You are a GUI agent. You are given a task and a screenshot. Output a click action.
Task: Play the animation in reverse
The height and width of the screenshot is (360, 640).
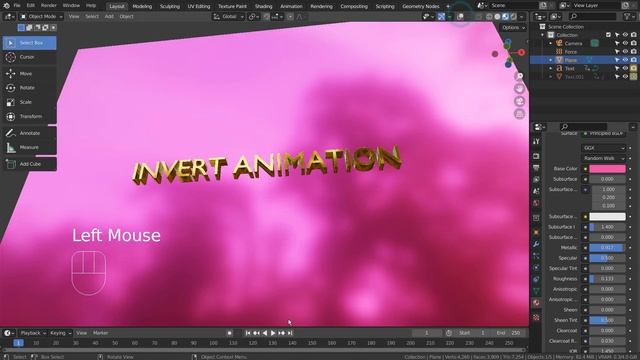(x=265, y=333)
